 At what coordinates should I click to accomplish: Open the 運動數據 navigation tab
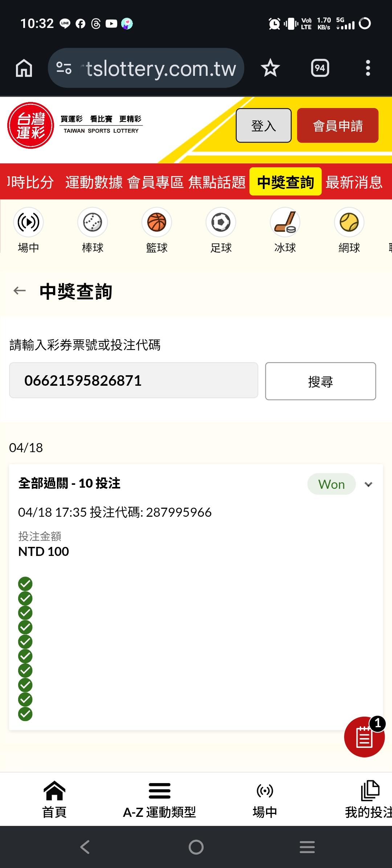coord(94,182)
